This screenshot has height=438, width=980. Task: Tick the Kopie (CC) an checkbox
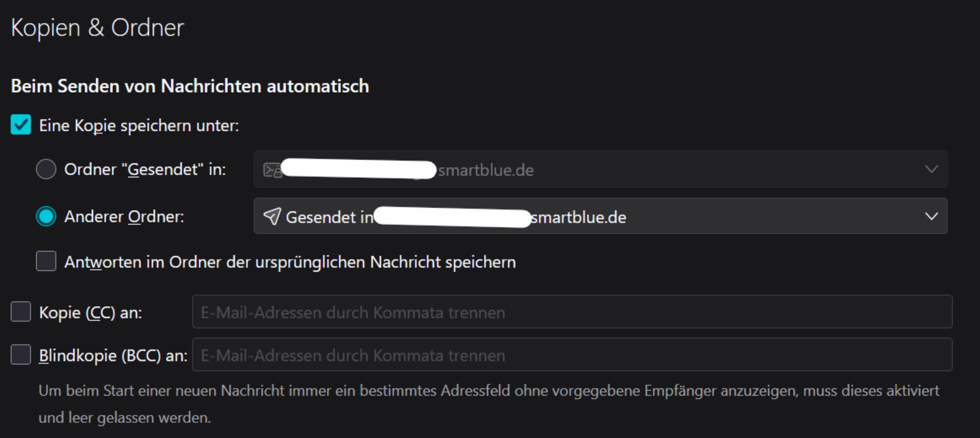coord(21,312)
